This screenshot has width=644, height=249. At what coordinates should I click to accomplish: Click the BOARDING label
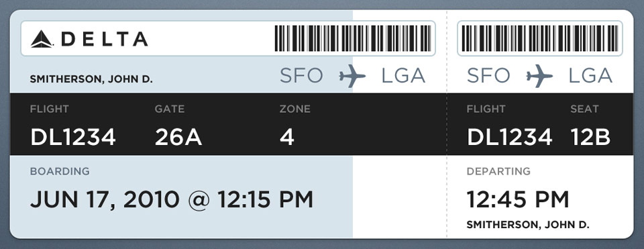tap(60, 171)
